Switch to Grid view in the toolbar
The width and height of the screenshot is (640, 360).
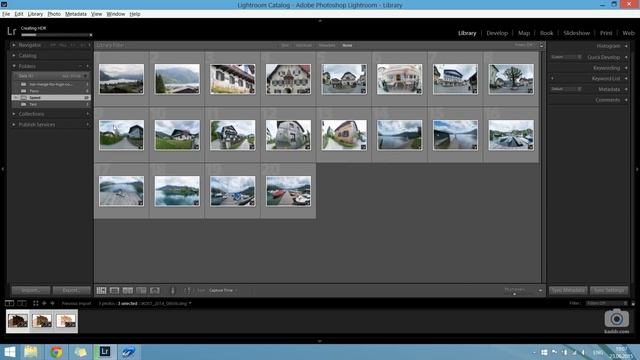tap(101, 290)
